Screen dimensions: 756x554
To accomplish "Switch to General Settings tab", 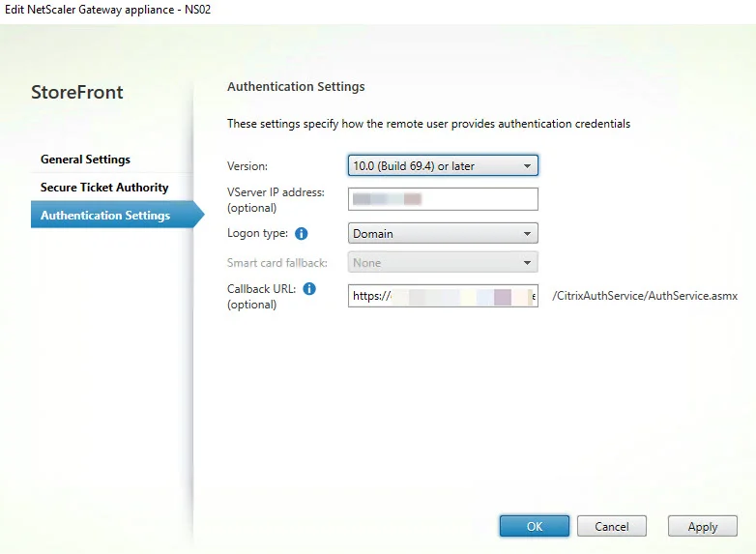I will pos(85,160).
